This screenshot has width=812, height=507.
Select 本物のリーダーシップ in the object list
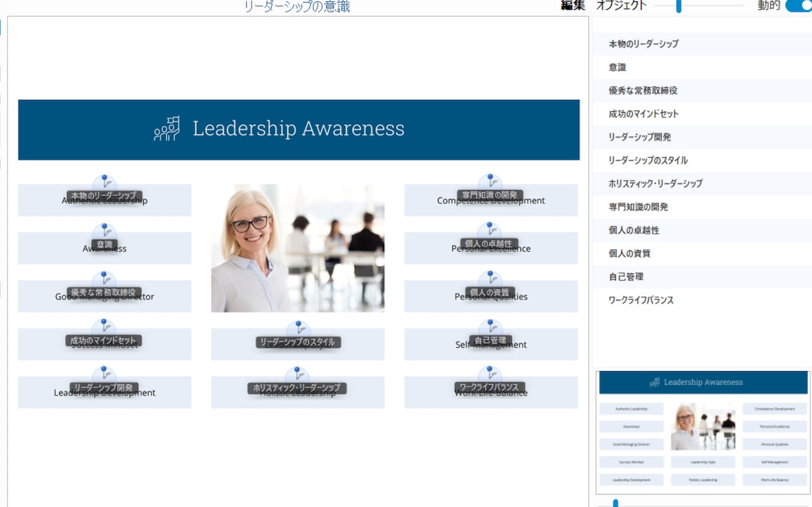click(x=702, y=44)
